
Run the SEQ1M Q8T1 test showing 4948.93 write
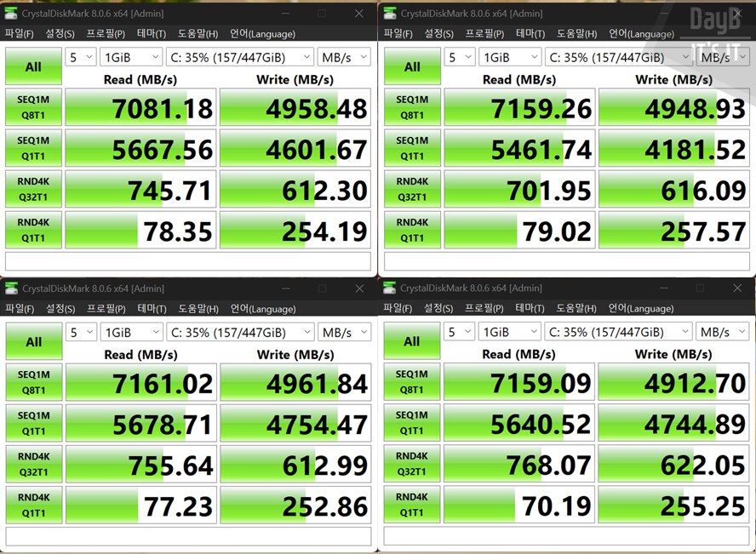(411, 106)
